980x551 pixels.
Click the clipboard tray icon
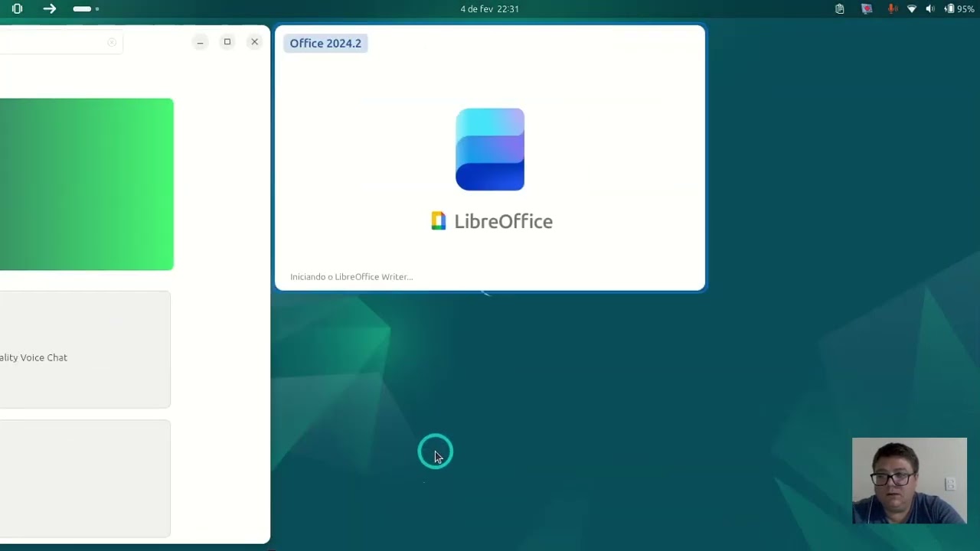[x=840, y=8]
